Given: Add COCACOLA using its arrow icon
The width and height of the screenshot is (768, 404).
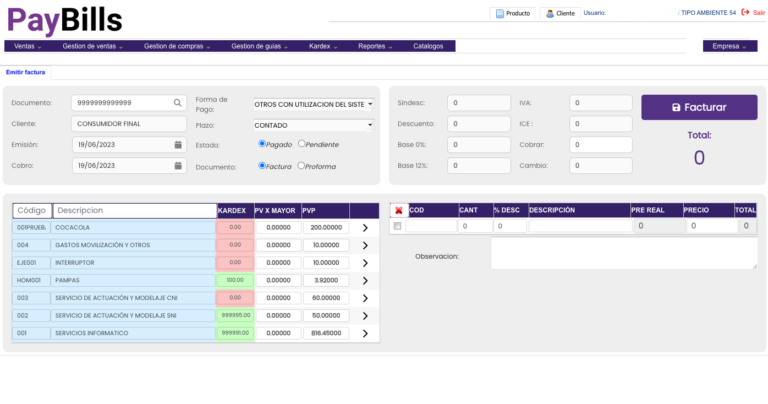Looking at the screenshot, I should [365, 228].
